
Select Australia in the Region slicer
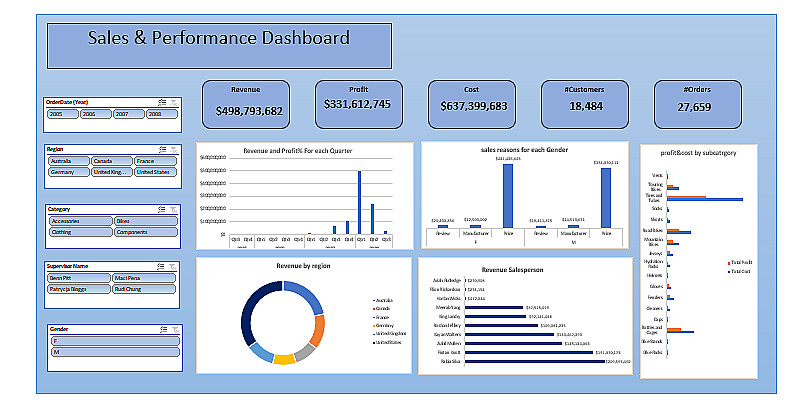69,161
